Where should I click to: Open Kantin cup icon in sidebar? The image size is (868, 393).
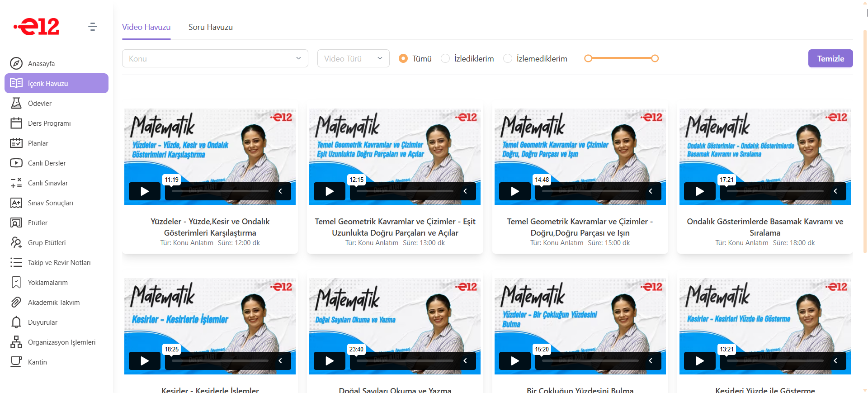16,362
